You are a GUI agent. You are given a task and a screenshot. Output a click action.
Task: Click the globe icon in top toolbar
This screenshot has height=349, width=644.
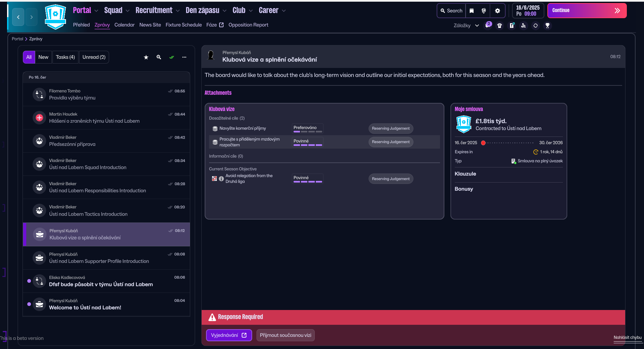[x=484, y=11]
